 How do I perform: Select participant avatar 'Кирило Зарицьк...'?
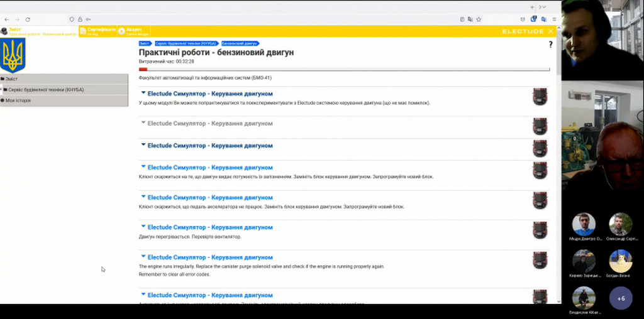pos(584,261)
